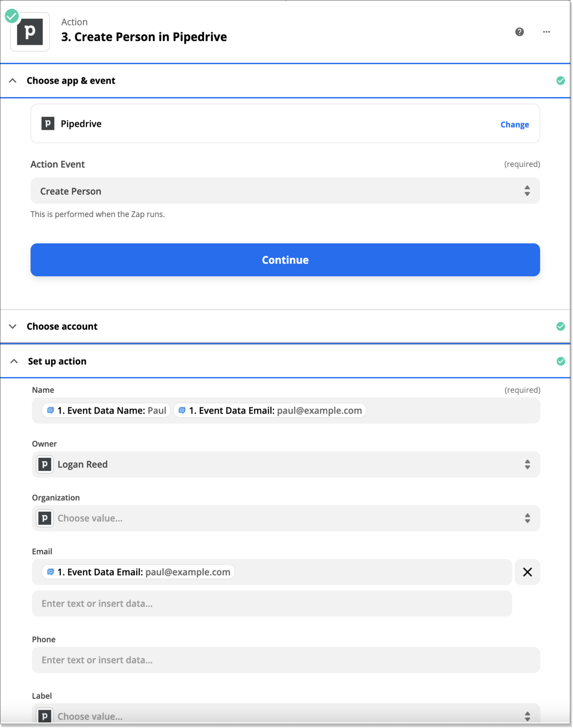Expand the Choose account section
Image resolution: width=573 pixels, height=728 pixels.
[13, 326]
